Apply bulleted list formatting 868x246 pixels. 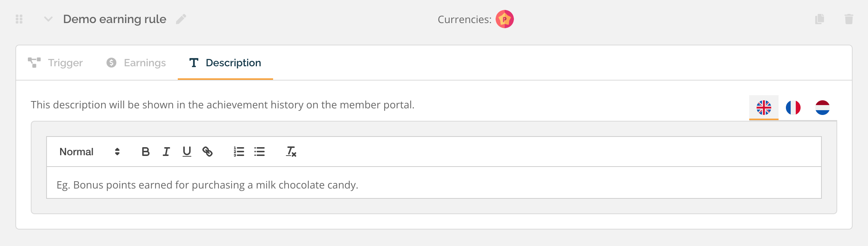[260, 152]
